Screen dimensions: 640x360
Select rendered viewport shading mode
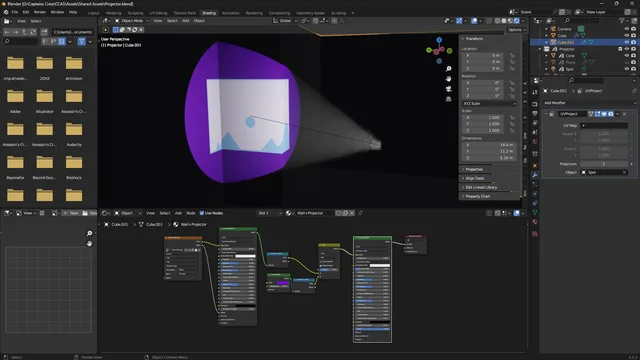pos(517,21)
